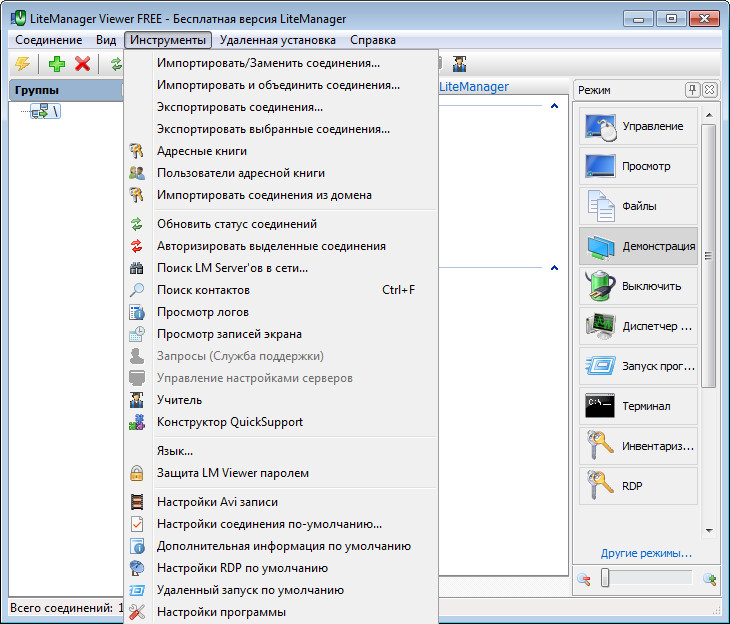This screenshot has height=624, width=730.
Task: Choose Учитель menu entry
Action: tap(281, 400)
